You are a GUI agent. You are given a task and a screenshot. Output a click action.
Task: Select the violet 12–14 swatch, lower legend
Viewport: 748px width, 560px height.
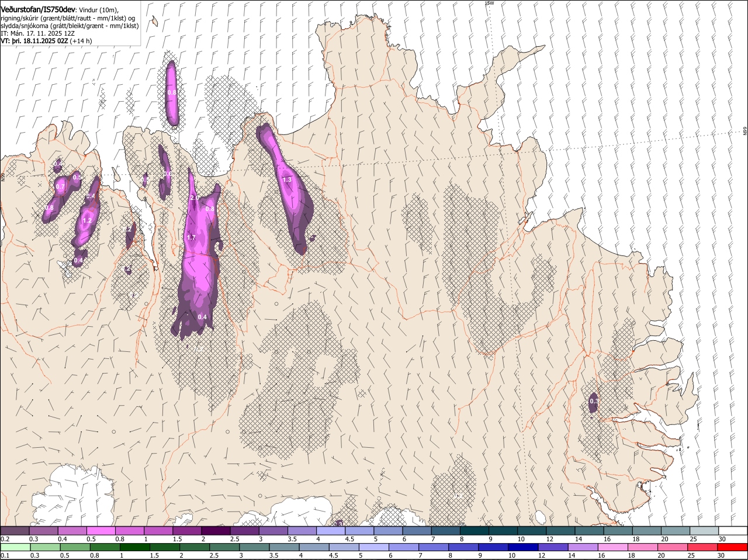(553, 547)
